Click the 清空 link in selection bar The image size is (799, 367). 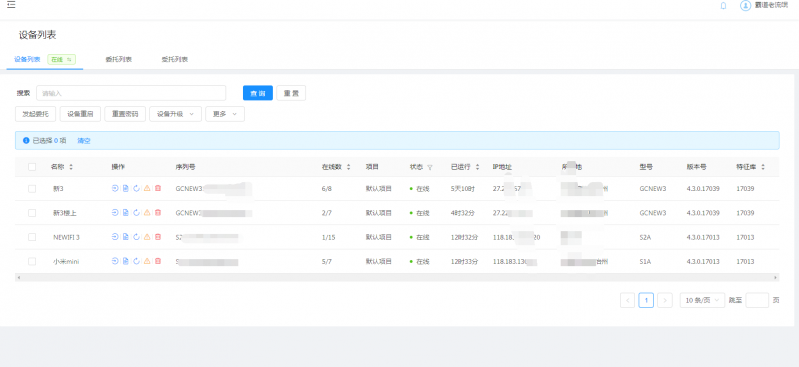tap(84, 141)
